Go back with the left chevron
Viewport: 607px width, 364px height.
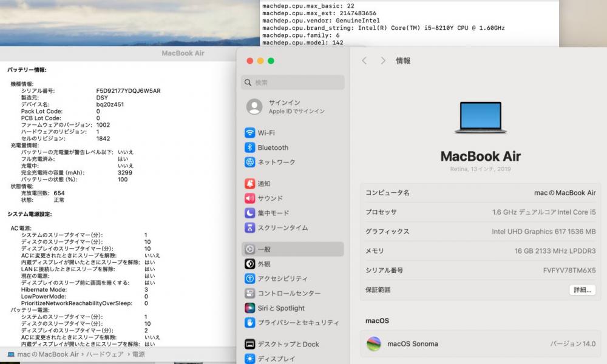click(364, 61)
